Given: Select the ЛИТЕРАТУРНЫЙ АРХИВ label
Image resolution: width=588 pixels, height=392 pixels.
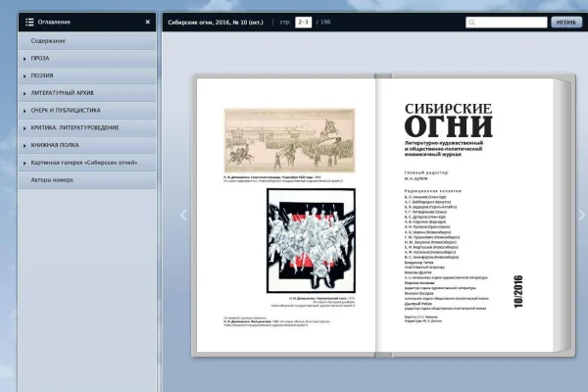Looking at the screenshot, I should pyautogui.click(x=63, y=93).
